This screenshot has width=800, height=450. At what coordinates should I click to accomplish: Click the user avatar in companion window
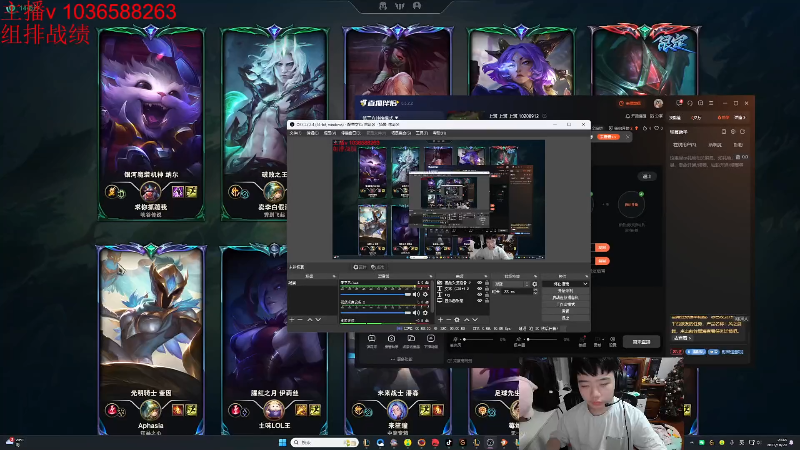(x=658, y=104)
